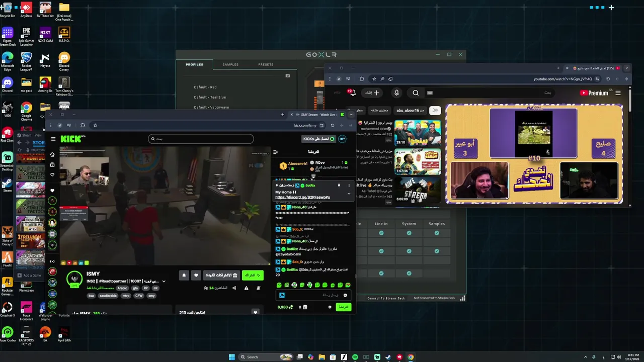Screen dimensions: 644x362
Task: Click the chat shop icon next to 0
Action: 305,307
